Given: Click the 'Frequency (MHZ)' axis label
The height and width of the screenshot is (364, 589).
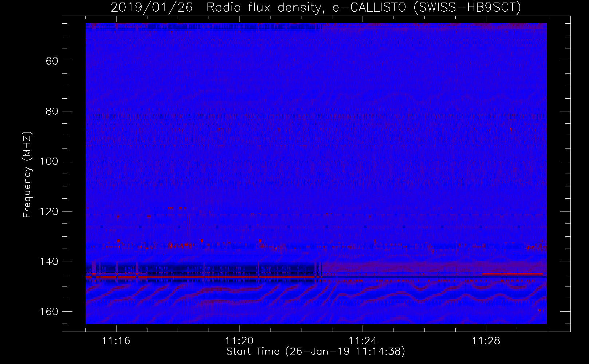Looking at the screenshot, I should pos(27,174).
